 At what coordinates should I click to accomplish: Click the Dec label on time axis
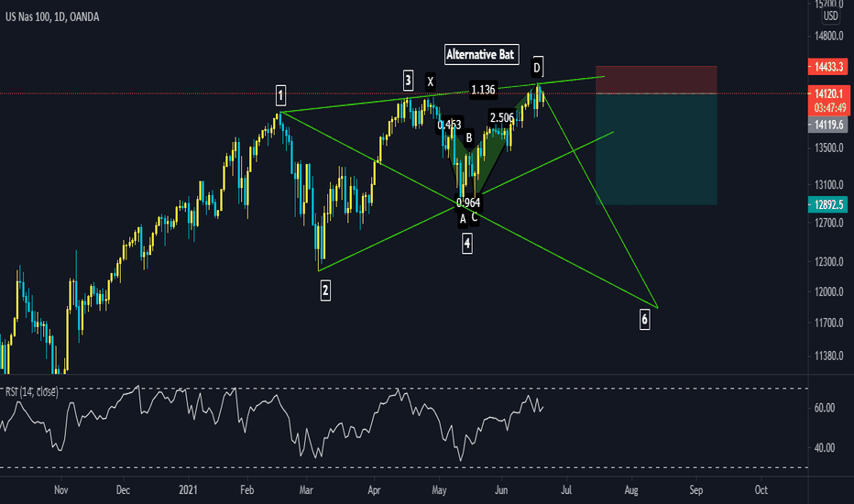[123, 490]
